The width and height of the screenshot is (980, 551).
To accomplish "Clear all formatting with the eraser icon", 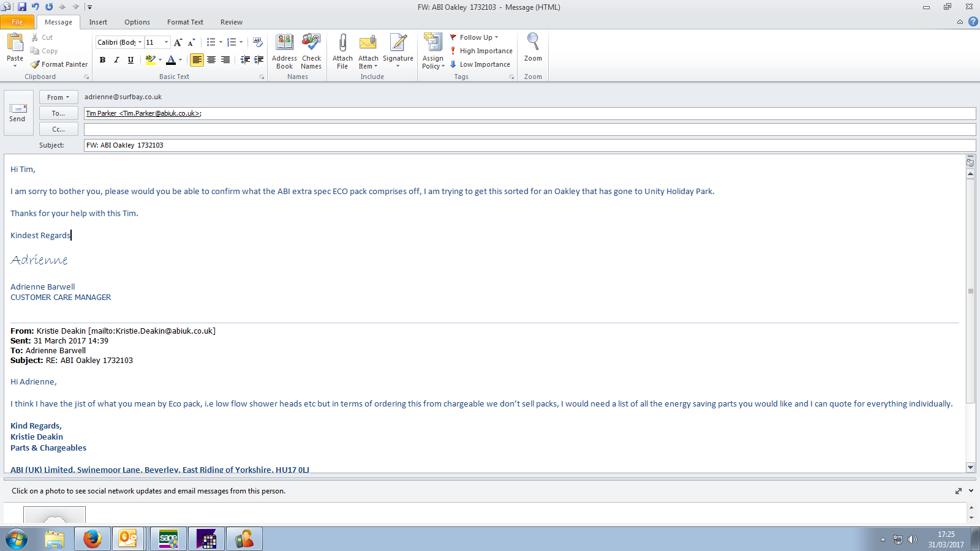I will pos(258,42).
